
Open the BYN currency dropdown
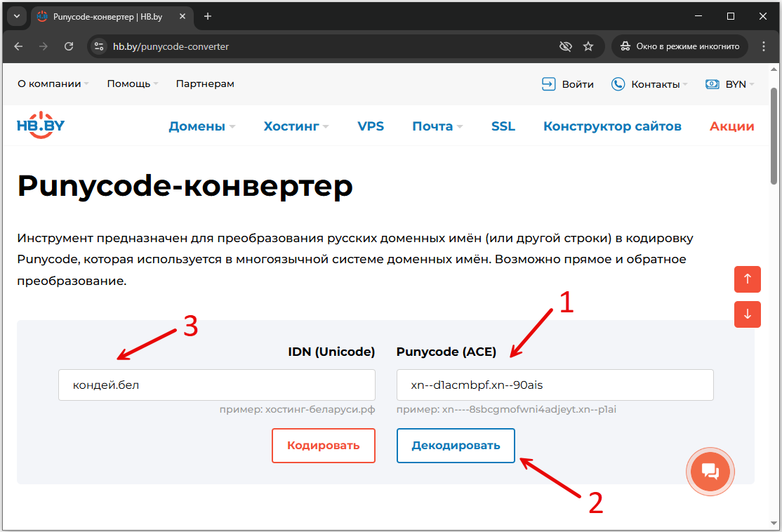[740, 84]
